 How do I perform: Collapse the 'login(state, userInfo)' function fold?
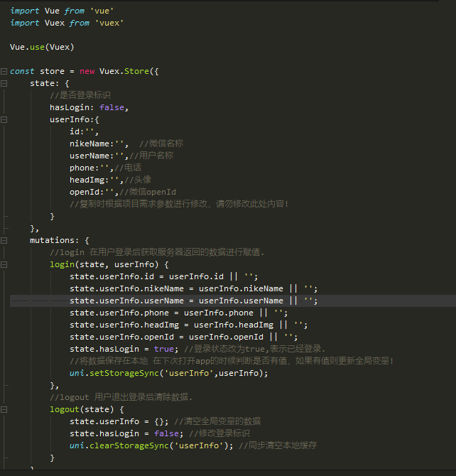[x=4, y=265]
